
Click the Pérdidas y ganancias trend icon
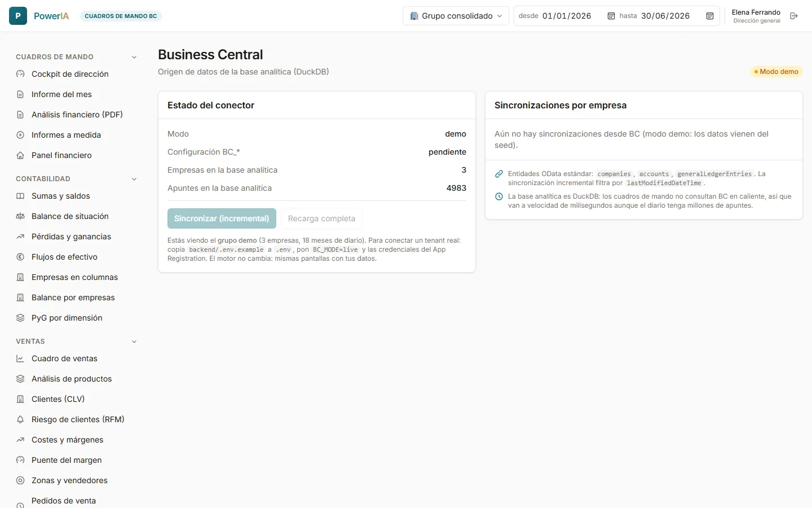[x=20, y=237]
